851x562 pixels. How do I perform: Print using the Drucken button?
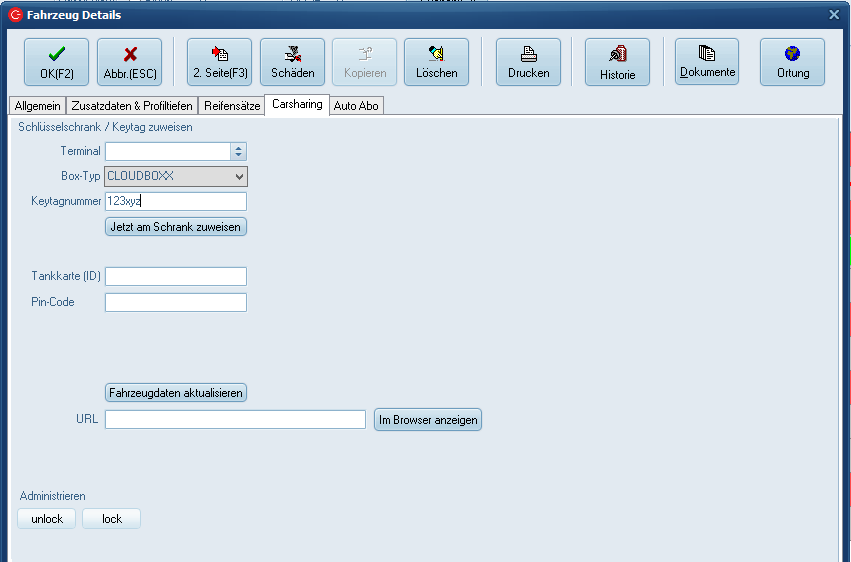[528, 62]
